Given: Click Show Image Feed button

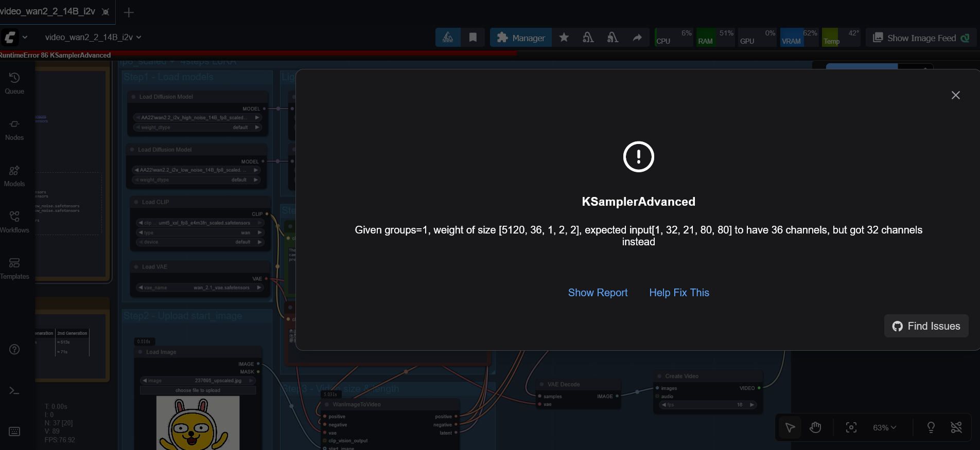Looking at the screenshot, I should [921, 38].
